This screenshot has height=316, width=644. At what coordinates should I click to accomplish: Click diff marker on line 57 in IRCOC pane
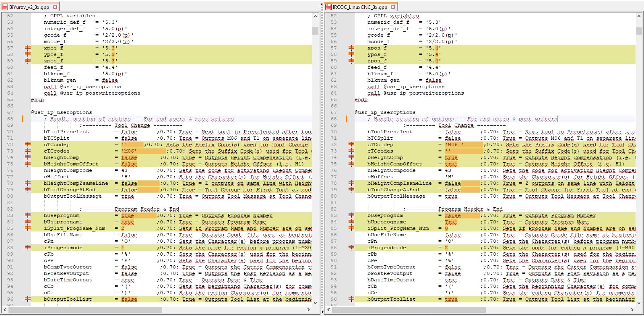tap(351, 48)
